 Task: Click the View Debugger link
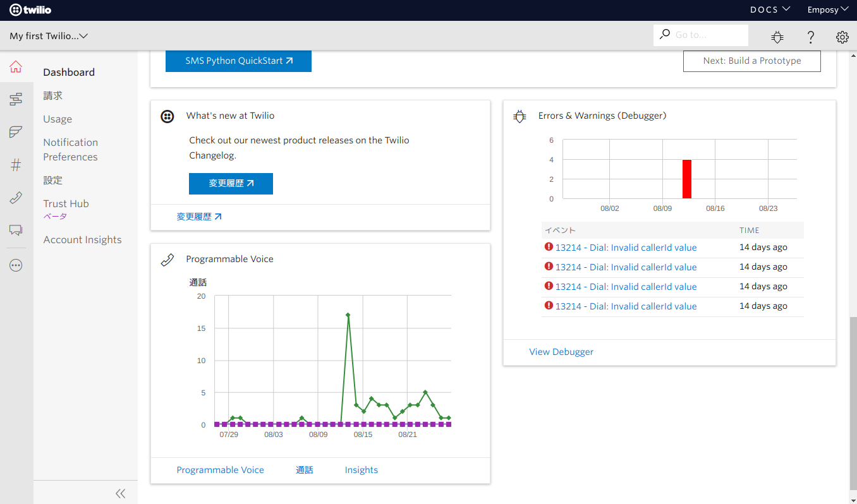click(561, 352)
